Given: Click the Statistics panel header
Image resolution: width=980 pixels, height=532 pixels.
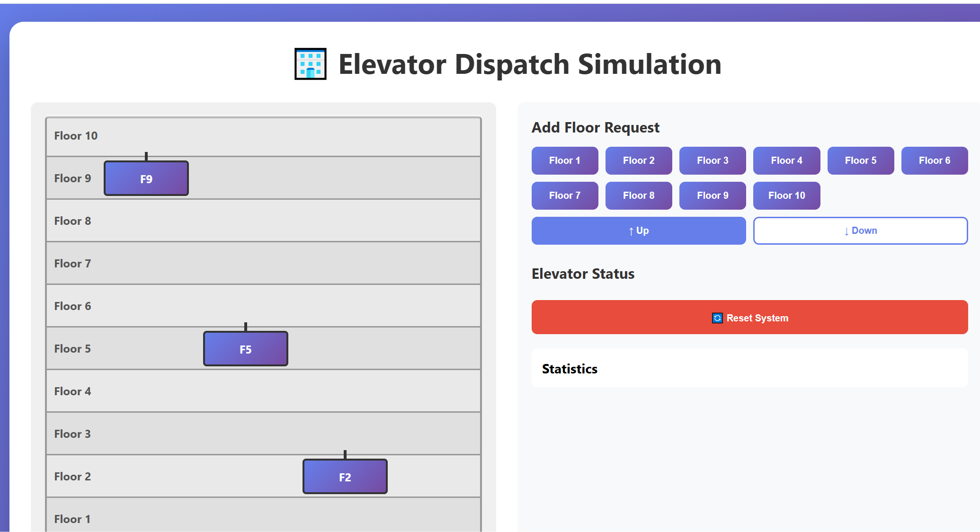Looking at the screenshot, I should tap(570, 369).
